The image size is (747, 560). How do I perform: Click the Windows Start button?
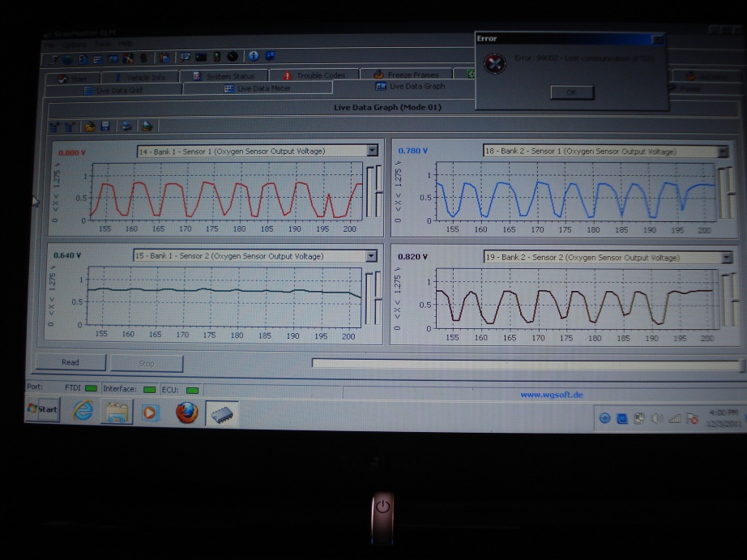[x=42, y=409]
